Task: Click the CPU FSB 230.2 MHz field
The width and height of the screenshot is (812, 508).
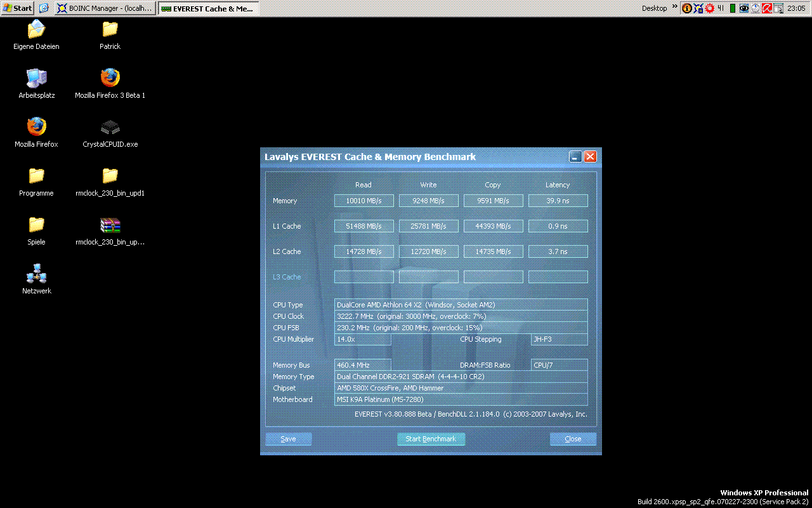Action: [x=461, y=328]
